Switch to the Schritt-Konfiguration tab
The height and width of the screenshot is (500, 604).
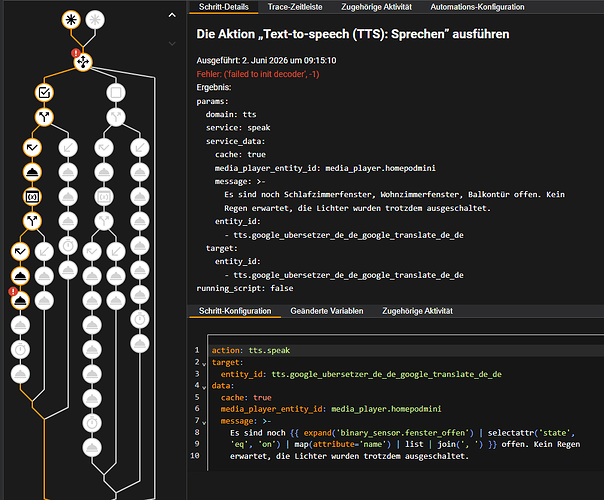point(235,311)
